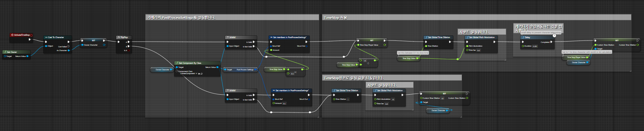Edit the Delay Duration value 0.001
The height and width of the screenshot is (131, 644).
point(535,46)
